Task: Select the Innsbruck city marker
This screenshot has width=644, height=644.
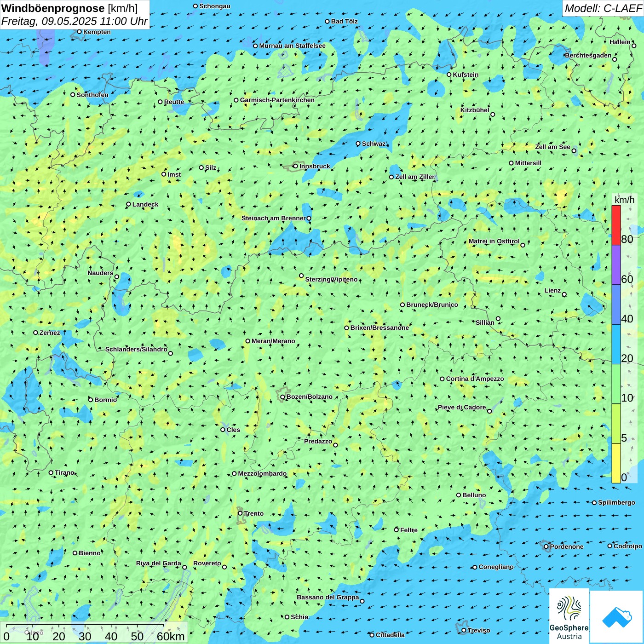Action: 295,166
